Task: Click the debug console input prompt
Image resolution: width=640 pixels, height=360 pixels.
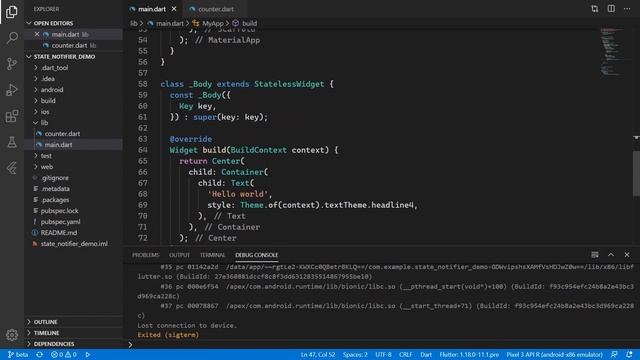Action: 380,344
